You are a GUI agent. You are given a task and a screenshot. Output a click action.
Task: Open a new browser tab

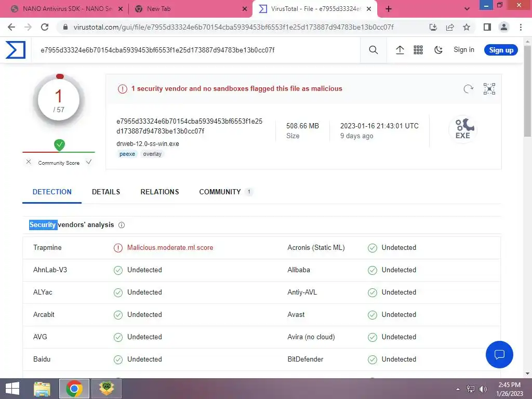coord(389,9)
